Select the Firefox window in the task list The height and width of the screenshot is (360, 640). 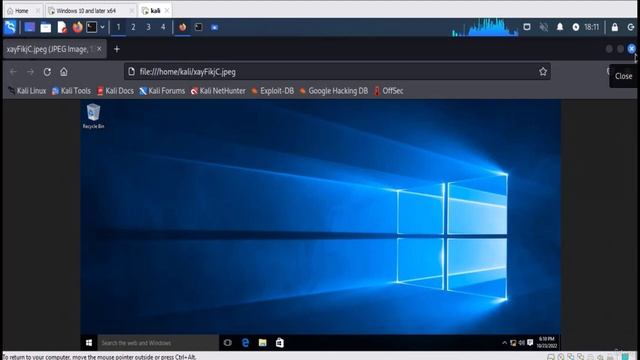pos(182,27)
